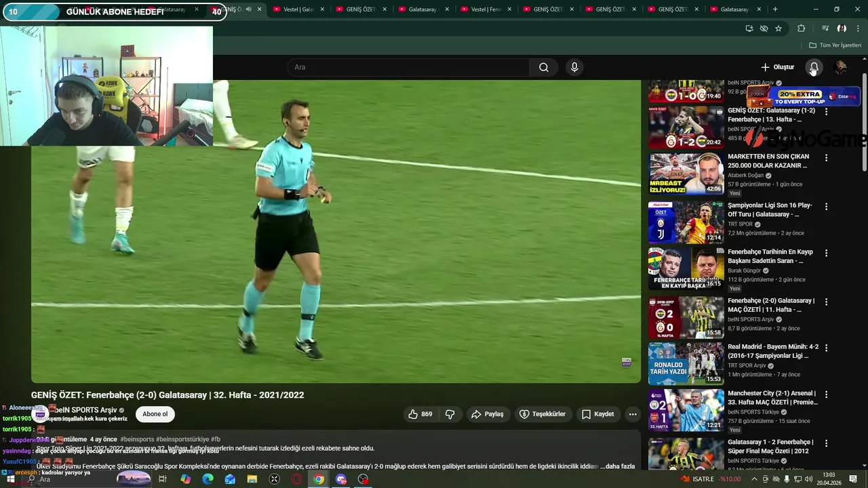Open the YouTube account avatar menu

(x=840, y=67)
